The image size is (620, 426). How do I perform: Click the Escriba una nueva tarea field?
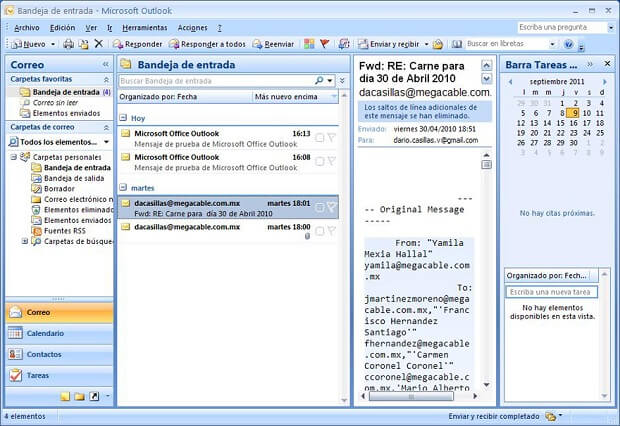click(x=552, y=292)
